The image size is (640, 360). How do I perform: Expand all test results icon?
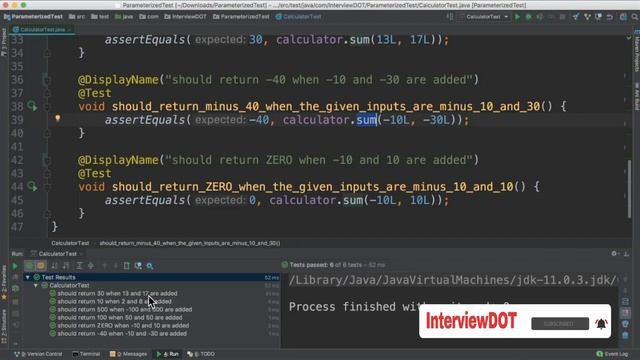79,266
